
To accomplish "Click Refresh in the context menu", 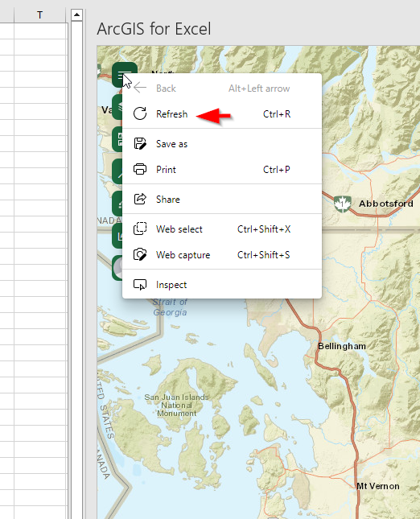I will [x=222, y=114].
